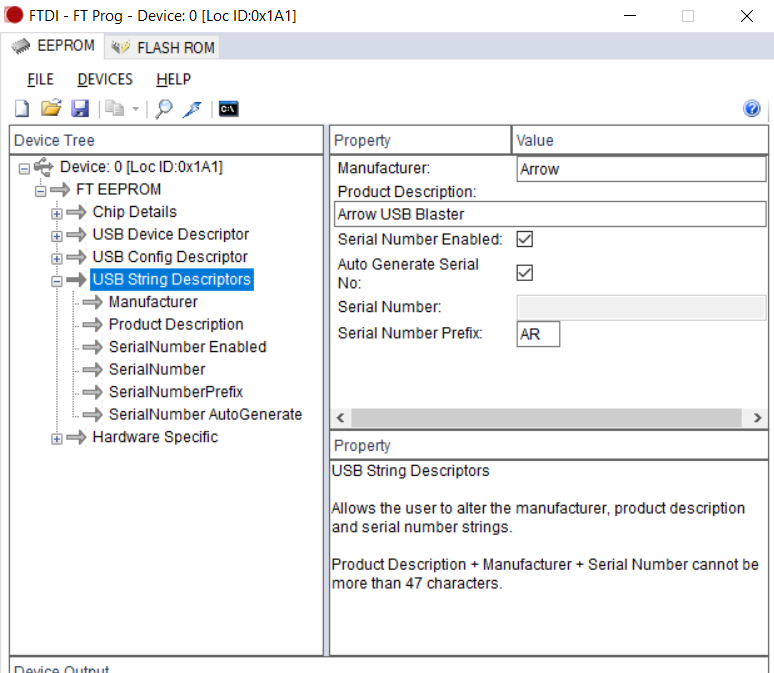774x673 pixels.
Task: Open the HELP menu
Action: click(173, 79)
